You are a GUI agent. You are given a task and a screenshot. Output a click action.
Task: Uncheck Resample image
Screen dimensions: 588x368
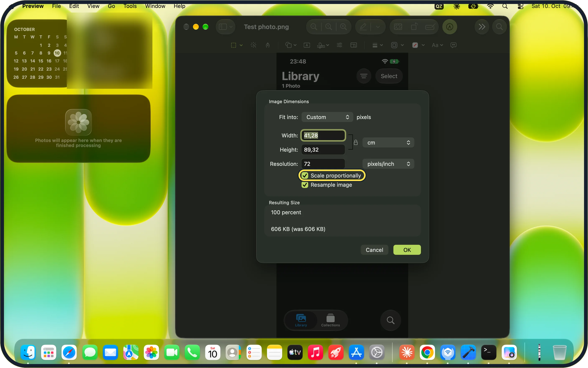(305, 185)
